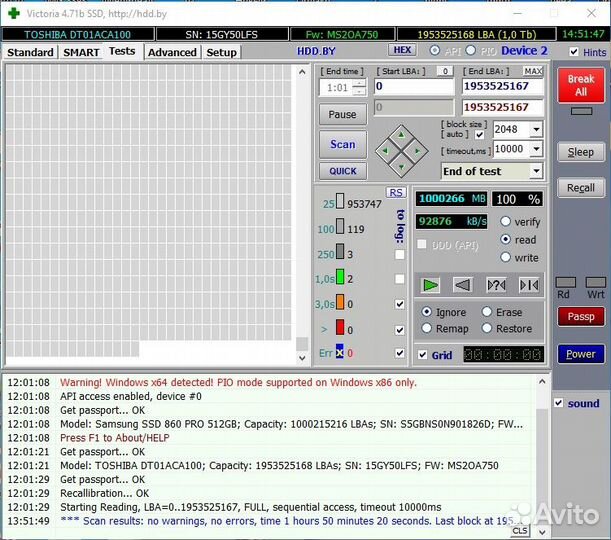The width and height of the screenshot is (611, 540).
Task: Switch to the SMART tab
Action: 81,52
